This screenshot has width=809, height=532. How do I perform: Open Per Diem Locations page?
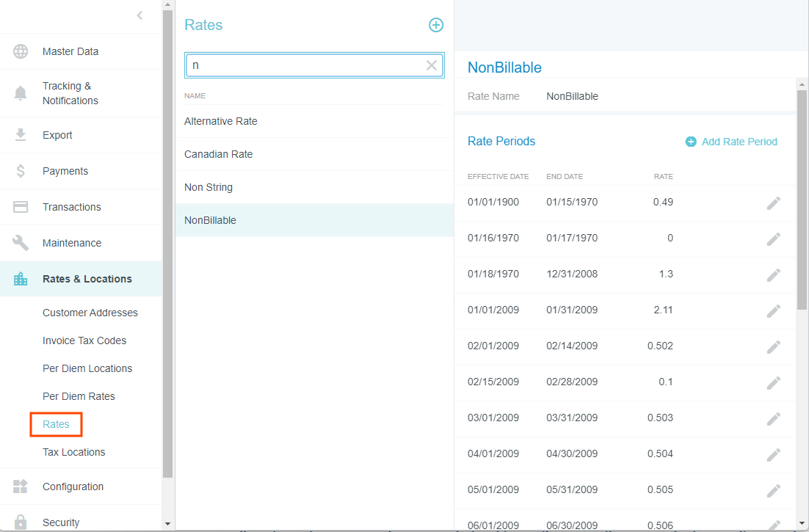pyautogui.click(x=87, y=368)
